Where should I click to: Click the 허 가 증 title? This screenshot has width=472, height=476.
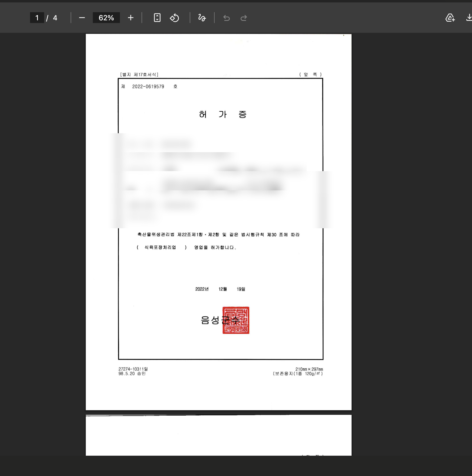223,115
